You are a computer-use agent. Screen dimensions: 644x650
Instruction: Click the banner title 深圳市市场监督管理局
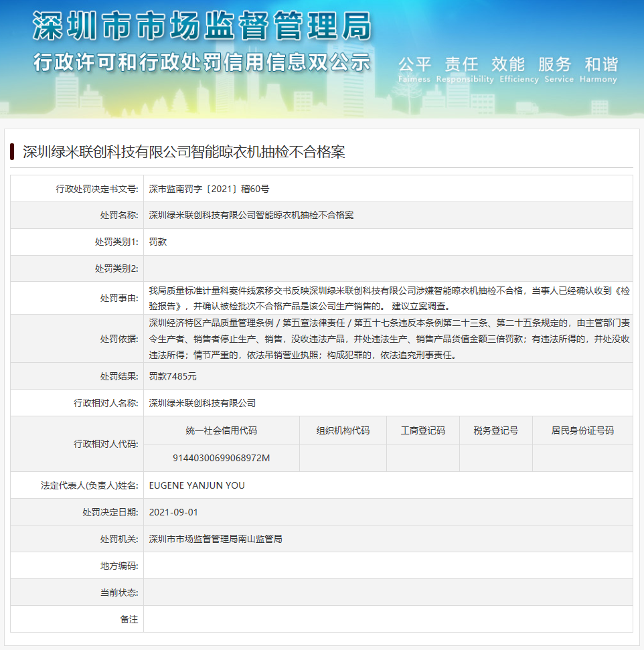[x=202, y=25]
